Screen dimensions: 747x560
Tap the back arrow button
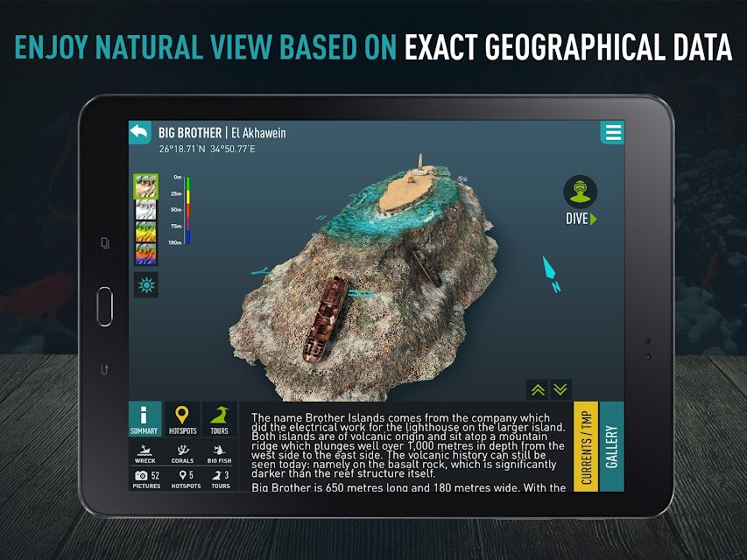pos(139,132)
